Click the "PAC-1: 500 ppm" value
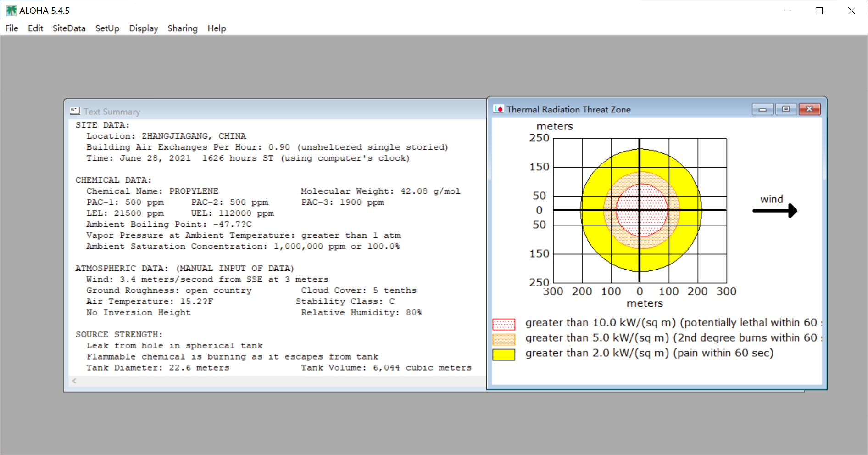Screen dimensions: 868x455 pyautogui.click(x=125, y=202)
